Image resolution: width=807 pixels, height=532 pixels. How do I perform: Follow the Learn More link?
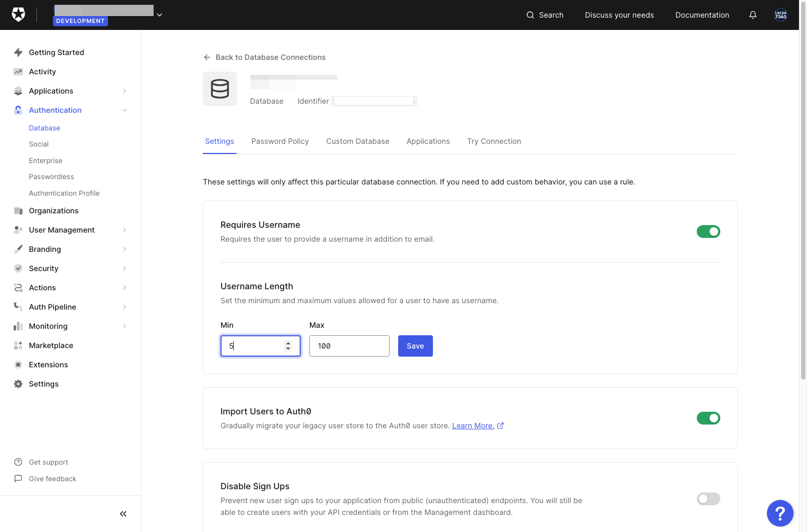pyautogui.click(x=473, y=426)
